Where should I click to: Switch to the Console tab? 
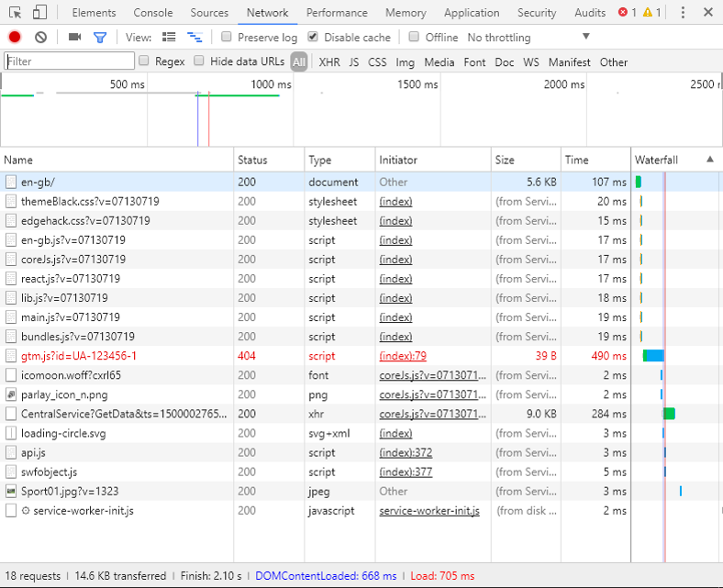click(152, 13)
